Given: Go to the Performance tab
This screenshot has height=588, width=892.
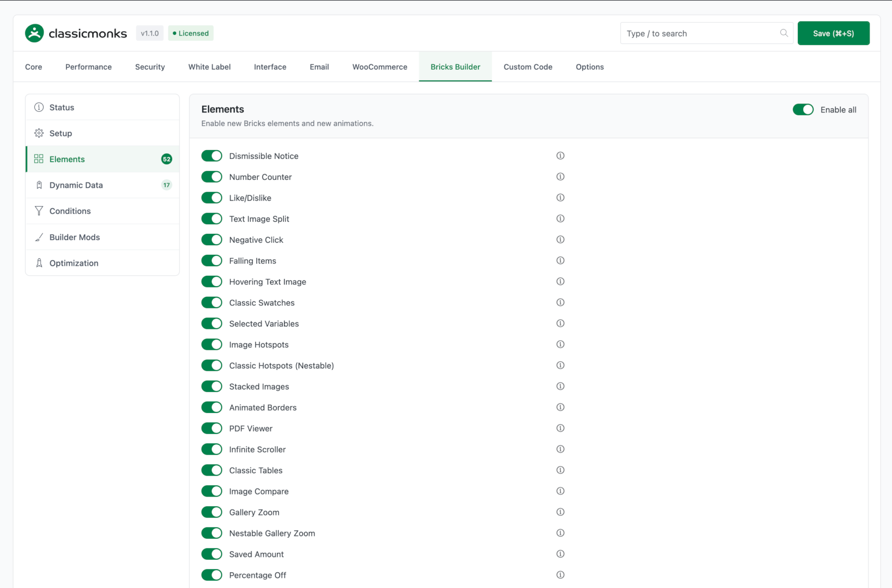Looking at the screenshot, I should pos(88,67).
